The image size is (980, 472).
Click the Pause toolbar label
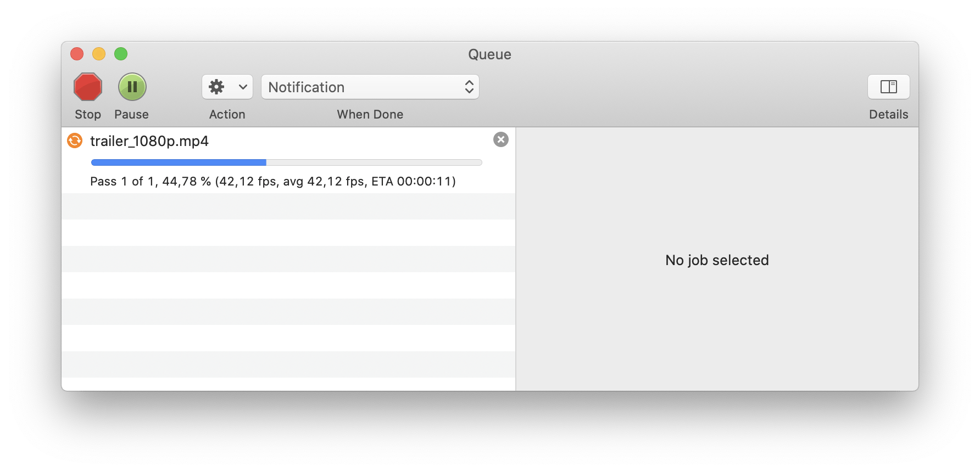coord(131,115)
